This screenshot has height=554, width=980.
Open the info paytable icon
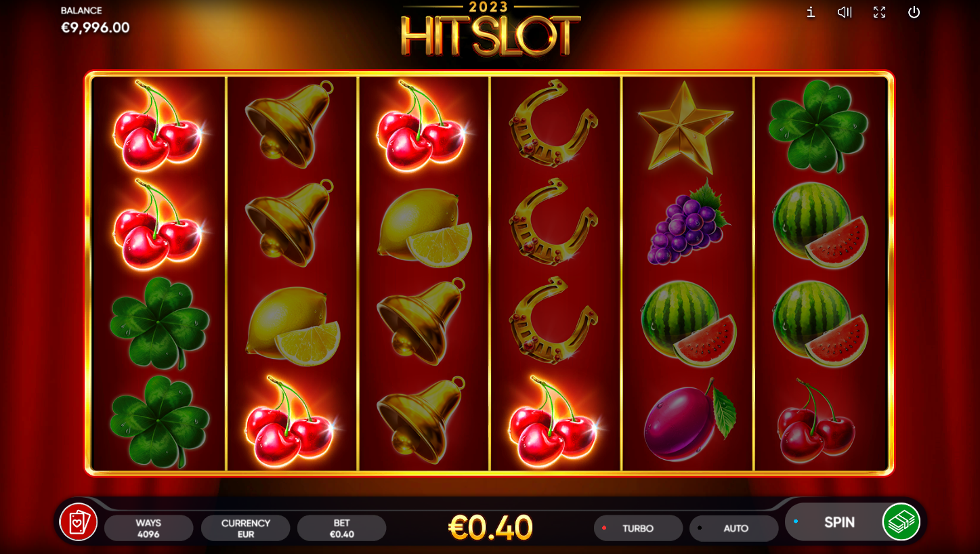pos(811,12)
